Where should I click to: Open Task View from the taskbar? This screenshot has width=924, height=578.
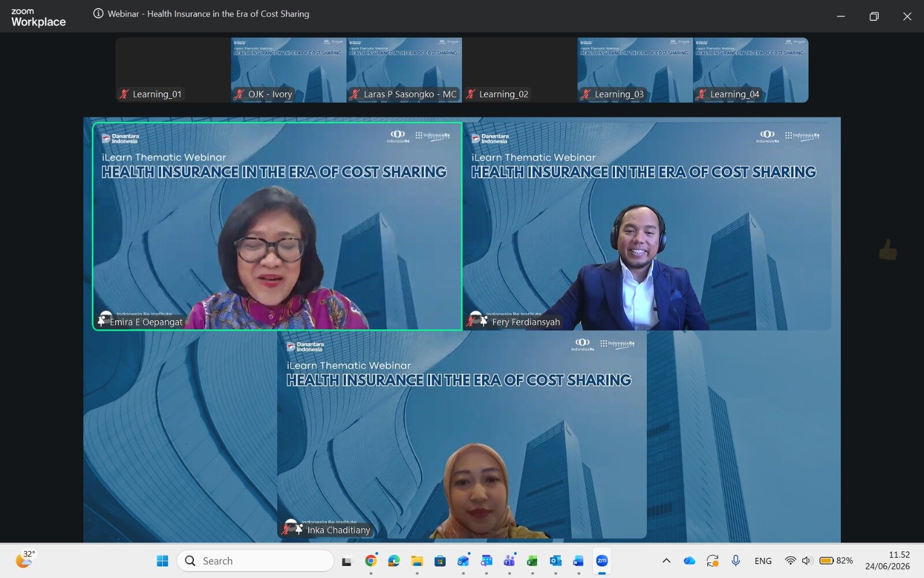click(x=346, y=561)
